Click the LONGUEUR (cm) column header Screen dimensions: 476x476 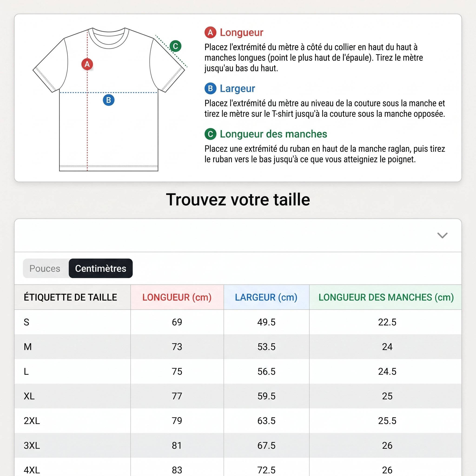[x=177, y=297]
